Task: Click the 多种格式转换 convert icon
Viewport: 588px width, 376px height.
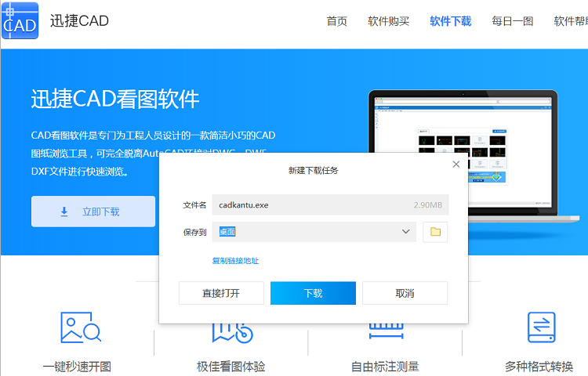Action: (x=541, y=327)
